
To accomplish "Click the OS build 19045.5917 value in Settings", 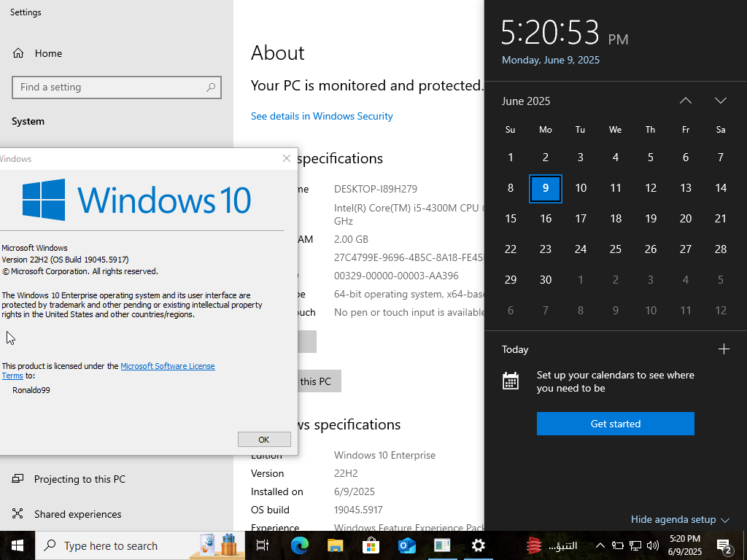I will click(358, 510).
